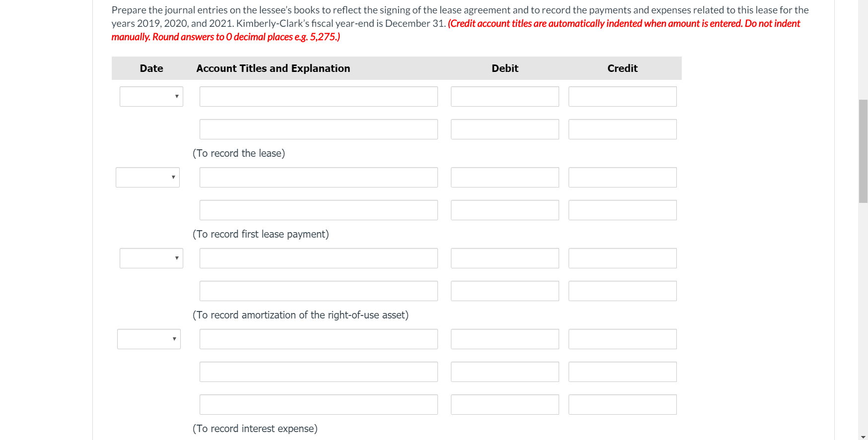Click third debit field of interest expense entry
Image resolution: width=868 pixels, height=440 pixels.
[505, 404]
